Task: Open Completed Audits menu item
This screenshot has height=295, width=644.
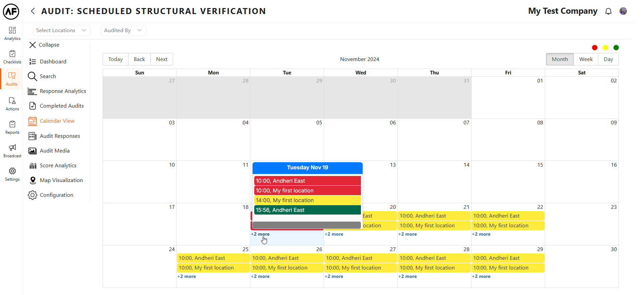Action: pos(62,106)
